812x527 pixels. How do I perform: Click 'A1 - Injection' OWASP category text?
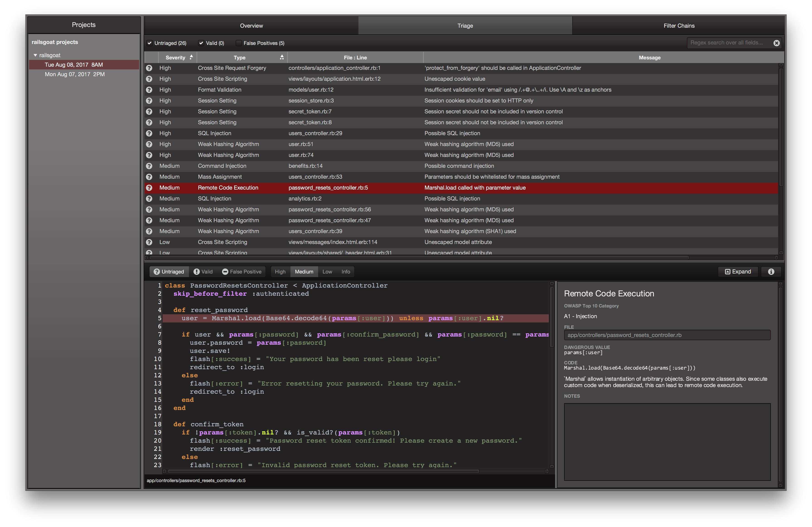[580, 316]
